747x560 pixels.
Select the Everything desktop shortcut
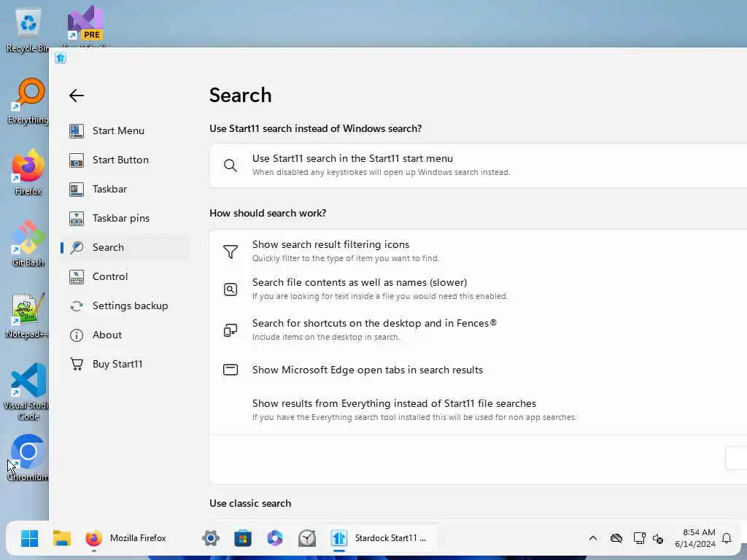point(28,101)
